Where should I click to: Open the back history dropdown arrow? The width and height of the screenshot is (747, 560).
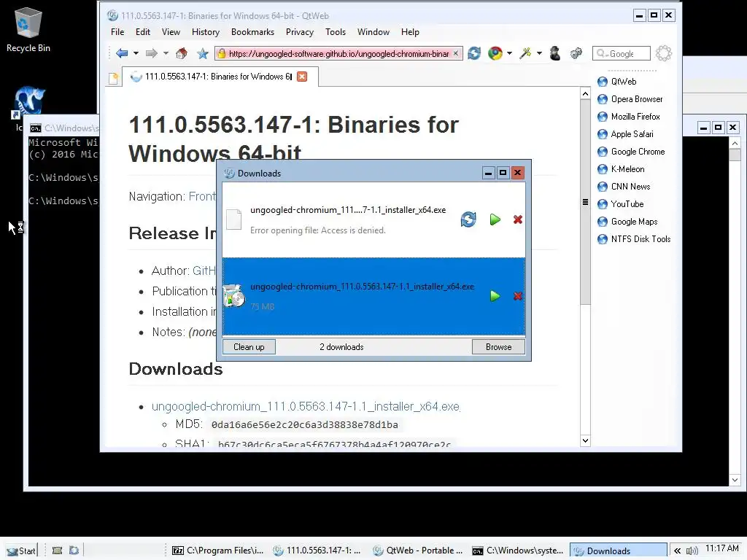point(136,53)
